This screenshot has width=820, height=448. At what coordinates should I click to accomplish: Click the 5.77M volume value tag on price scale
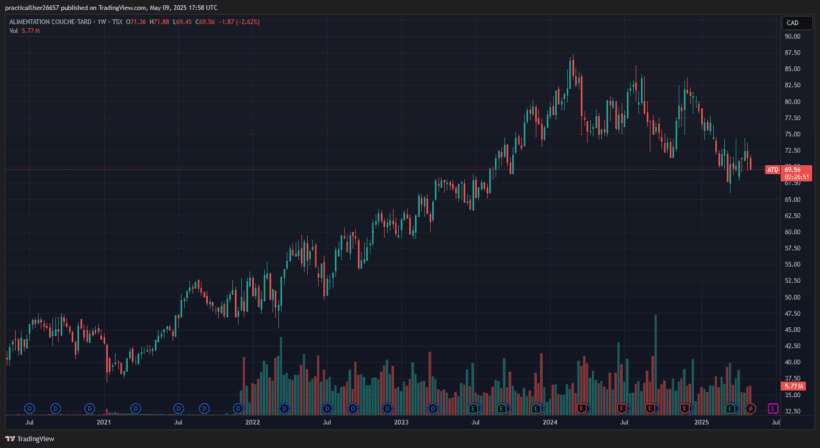[794, 386]
